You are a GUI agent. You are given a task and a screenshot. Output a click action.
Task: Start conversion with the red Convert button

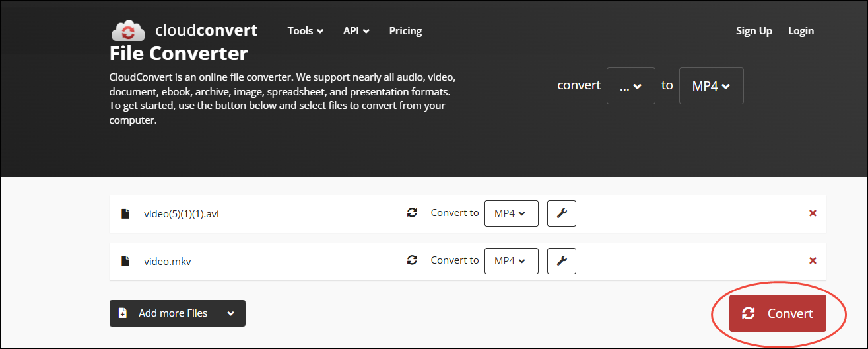tap(778, 313)
